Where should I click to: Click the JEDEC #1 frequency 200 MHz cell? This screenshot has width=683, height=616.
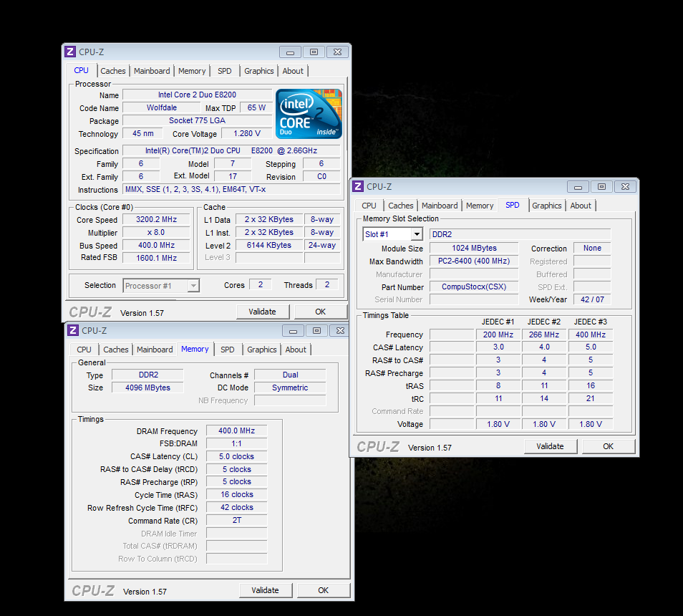point(498,335)
